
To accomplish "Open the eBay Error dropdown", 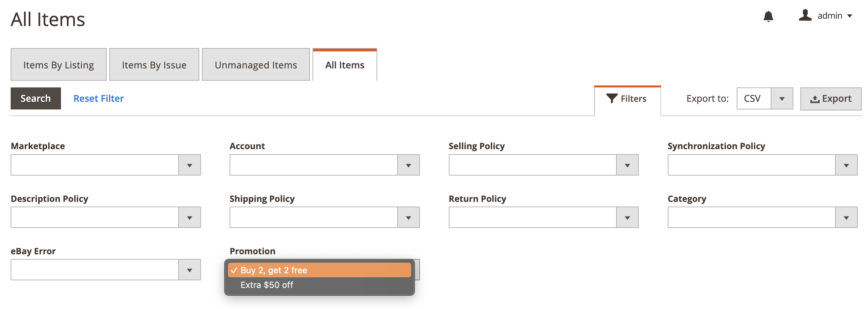I will [189, 270].
